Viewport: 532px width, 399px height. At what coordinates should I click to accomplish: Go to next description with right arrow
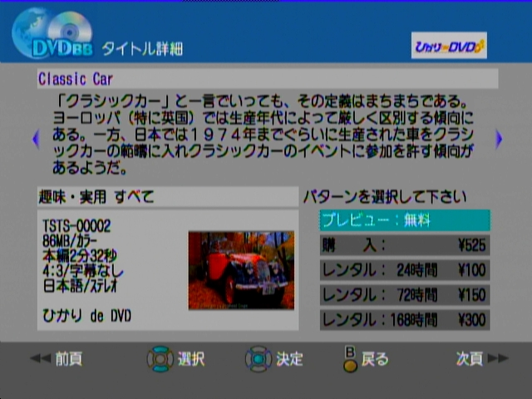tap(499, 139)
